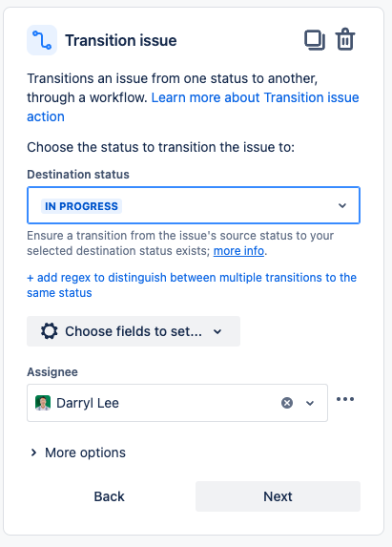
Task: Click the Transition issue workflow icon
Action: [x=42, y=40]
